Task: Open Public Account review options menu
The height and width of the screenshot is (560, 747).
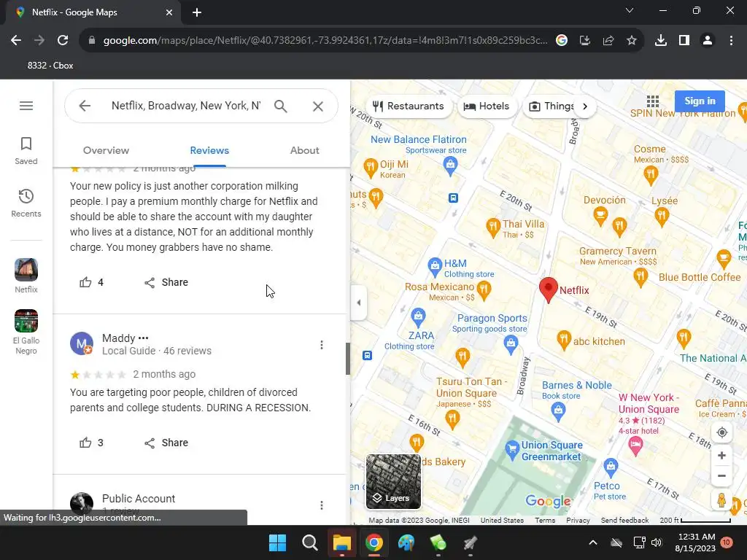Action: click(x=322, y=505)
